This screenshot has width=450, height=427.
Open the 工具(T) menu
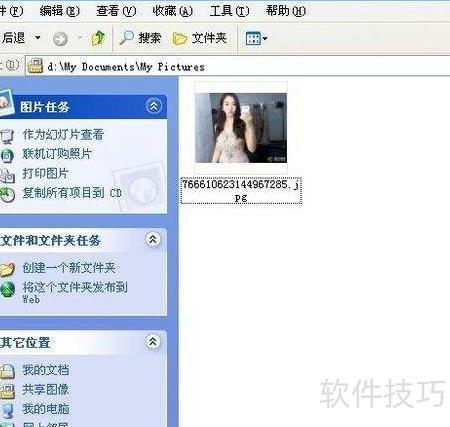click(229, 11)
